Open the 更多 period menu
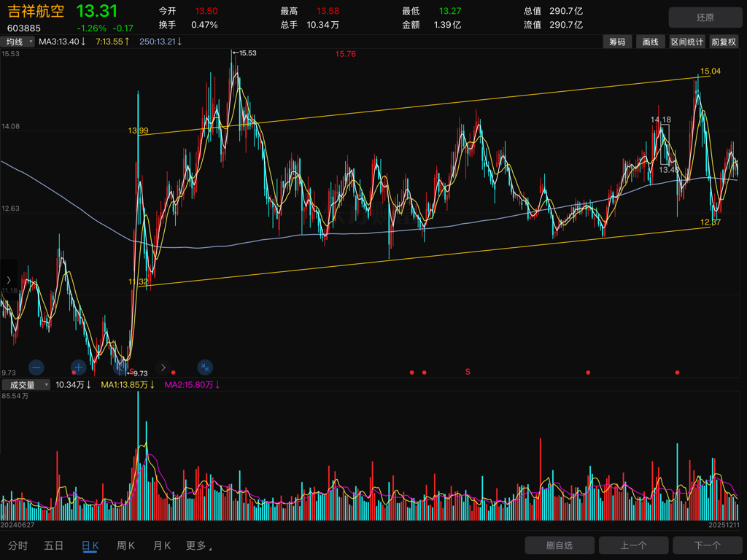This screenshot has height=560, width=747. point(198,545)
